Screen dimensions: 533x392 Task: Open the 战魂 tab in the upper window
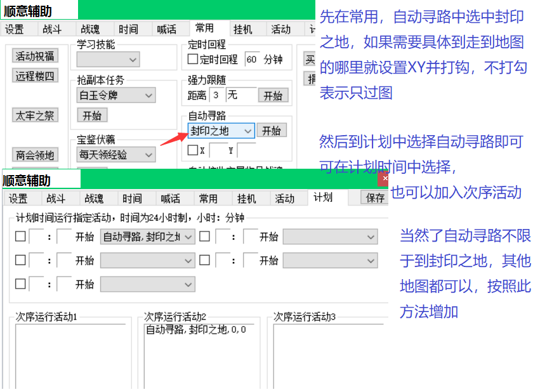click(x=90, y=29)
